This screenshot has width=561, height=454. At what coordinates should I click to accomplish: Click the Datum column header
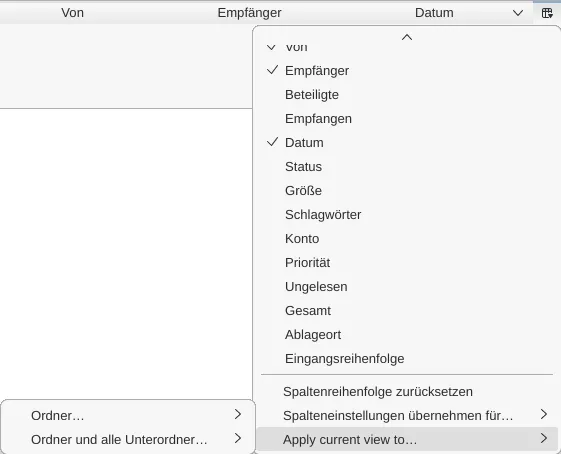point(434,13)
